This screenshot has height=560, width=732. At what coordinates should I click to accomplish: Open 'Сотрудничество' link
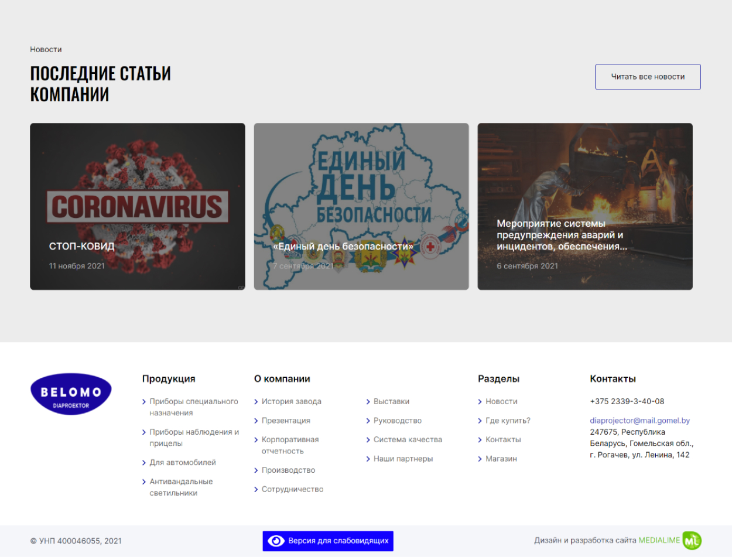[x=292, y=489]
